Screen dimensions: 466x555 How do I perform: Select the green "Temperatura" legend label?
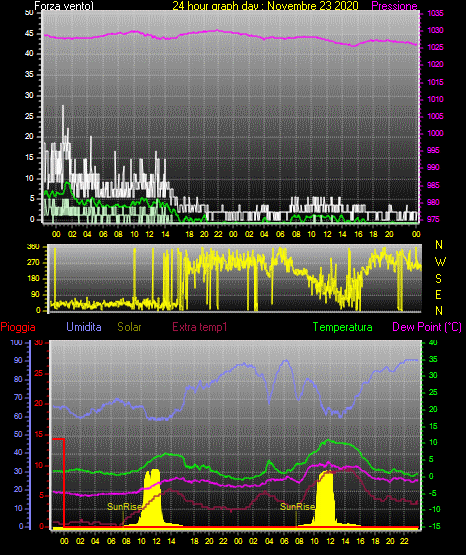pos(343,327)
